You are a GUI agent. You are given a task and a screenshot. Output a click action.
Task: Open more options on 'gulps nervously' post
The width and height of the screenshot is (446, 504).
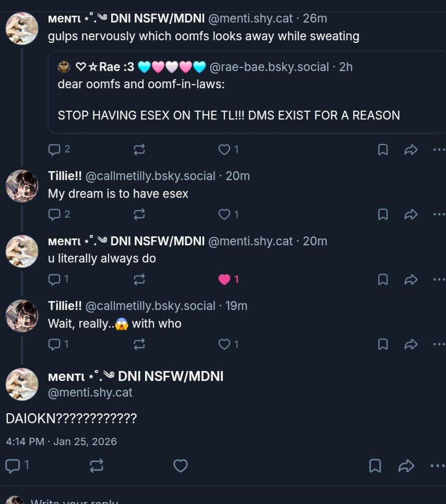point(439,149)
